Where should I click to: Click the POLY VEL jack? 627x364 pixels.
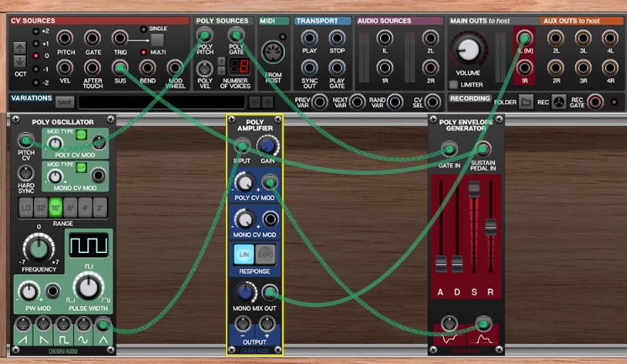205,69
